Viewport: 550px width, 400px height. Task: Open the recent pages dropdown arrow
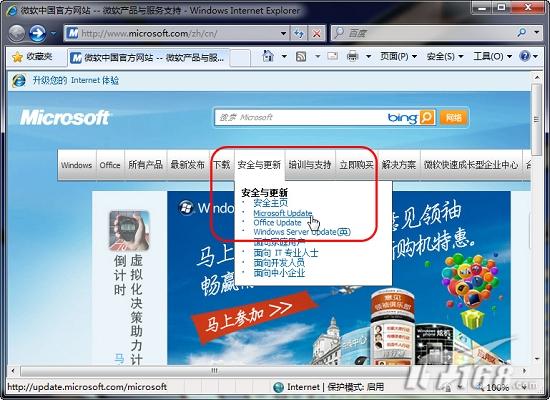[x=53, y=34]
